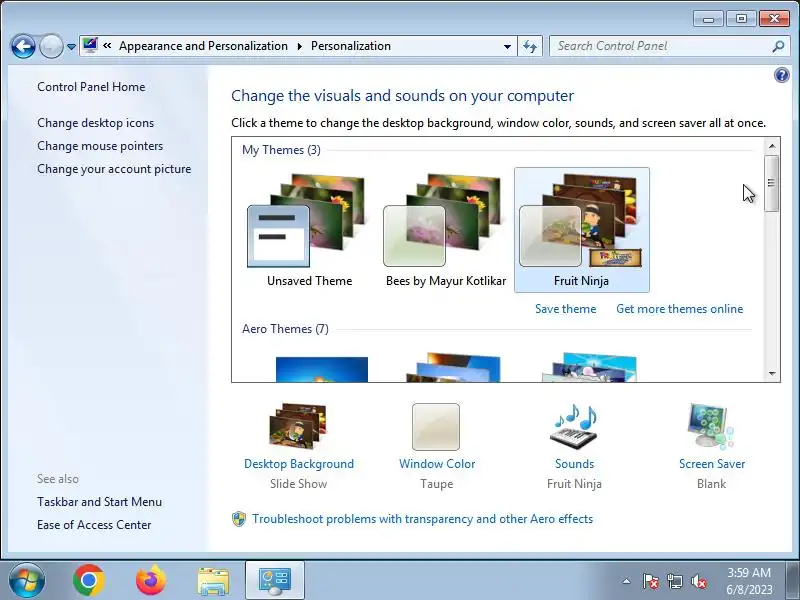The width and height of the screenshot is (800, 600).
Task: Open Desktop Background slideshow icon
Action: click(x=298, y=426)
